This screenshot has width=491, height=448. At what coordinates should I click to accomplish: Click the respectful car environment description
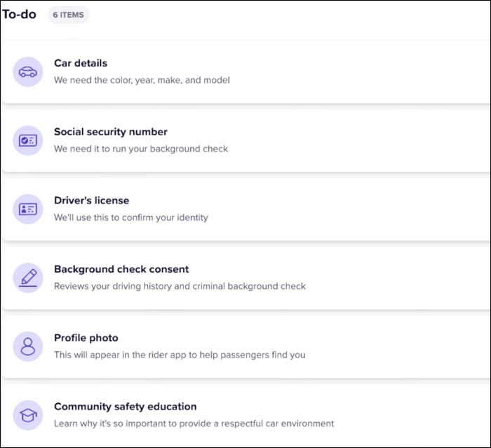(x=194, y=423)
